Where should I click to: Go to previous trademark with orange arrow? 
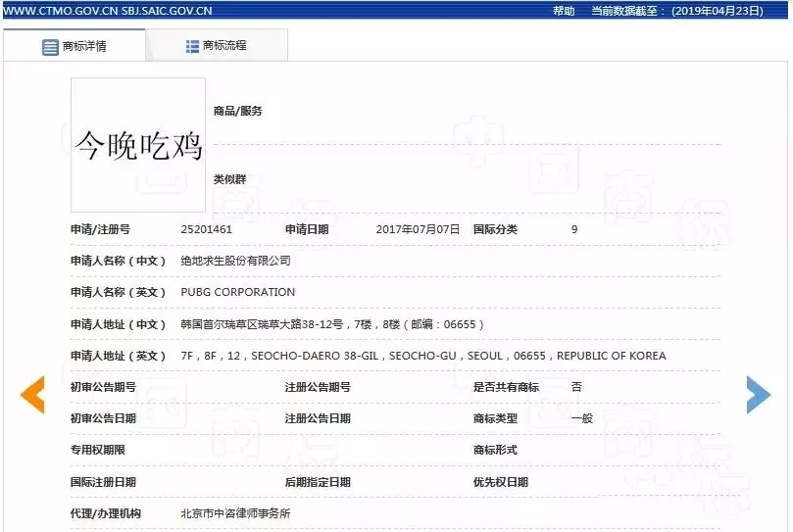[x=32, y=395]
